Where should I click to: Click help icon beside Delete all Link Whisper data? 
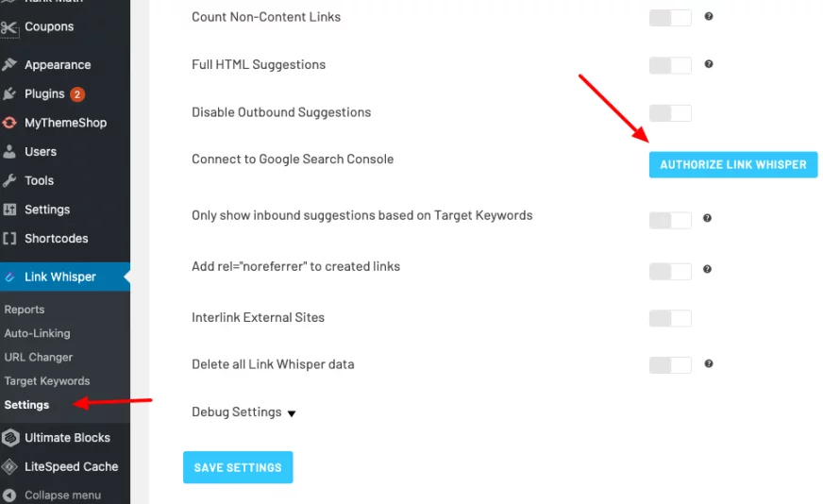pyautogui.click(x=709, y=363)
